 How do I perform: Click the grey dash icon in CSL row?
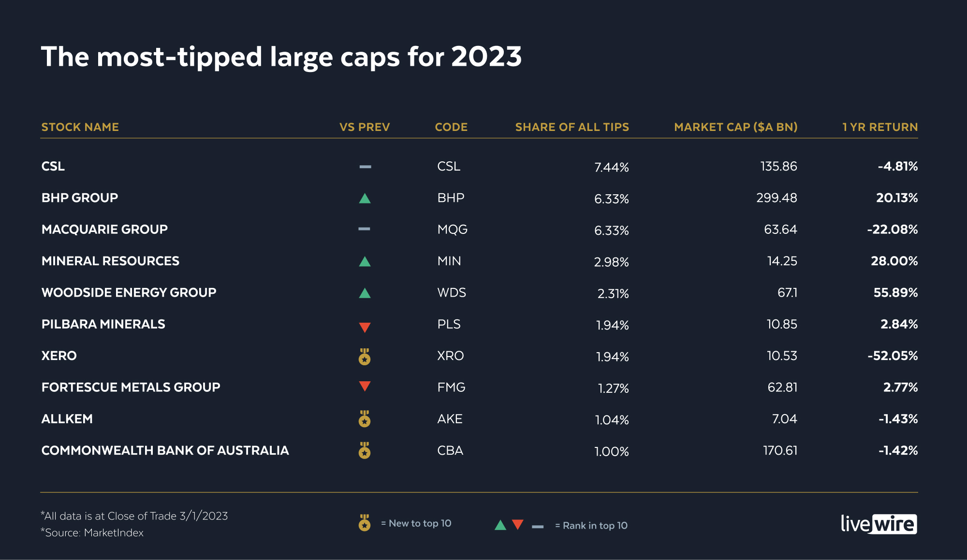coord(365,167)
